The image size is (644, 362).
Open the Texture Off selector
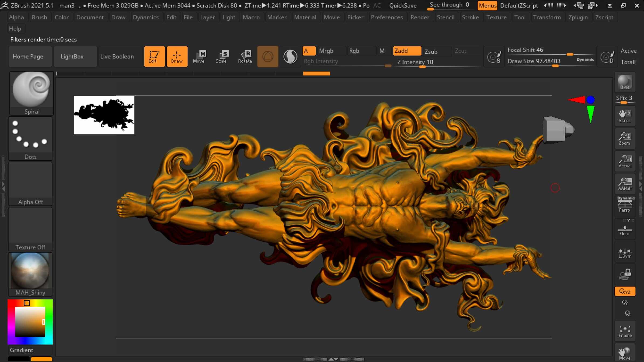pyautogui.click(x=30, y=229)
